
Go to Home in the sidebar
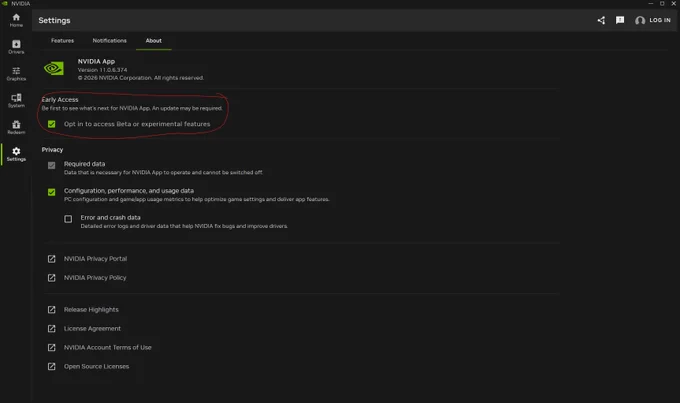(16, 20)
